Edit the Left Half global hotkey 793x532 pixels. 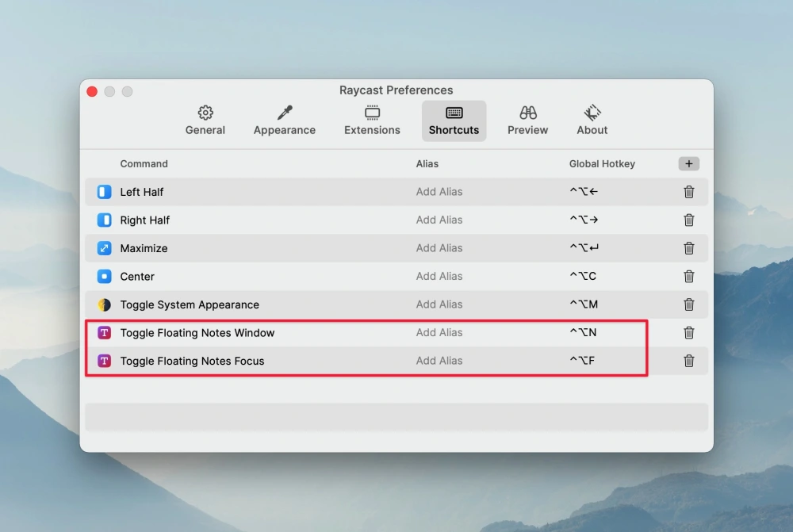pos(584,192)
